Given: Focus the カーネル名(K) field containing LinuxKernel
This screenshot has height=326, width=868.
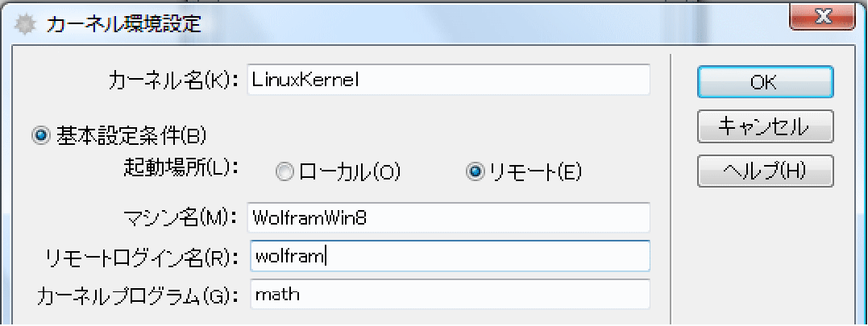Looking at the screenshot, I should (x=448, y=80).
